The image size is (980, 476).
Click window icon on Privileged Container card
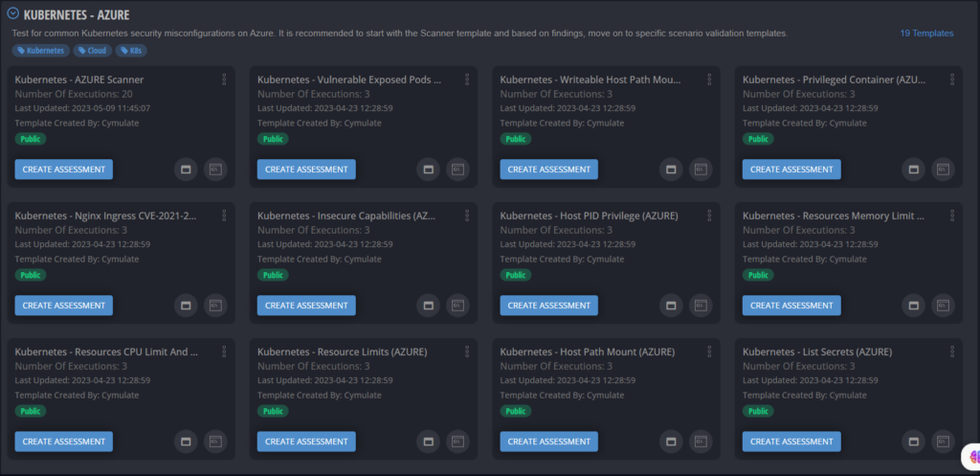[913, 170]
